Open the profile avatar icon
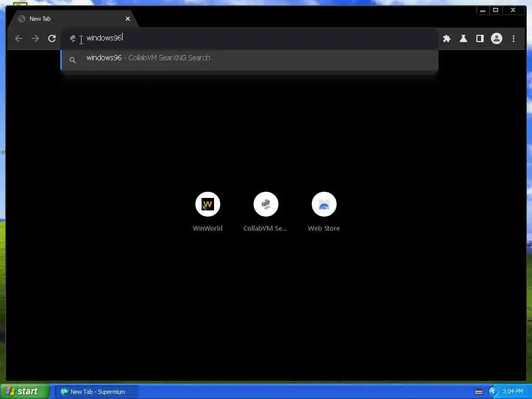 point(496,38)
